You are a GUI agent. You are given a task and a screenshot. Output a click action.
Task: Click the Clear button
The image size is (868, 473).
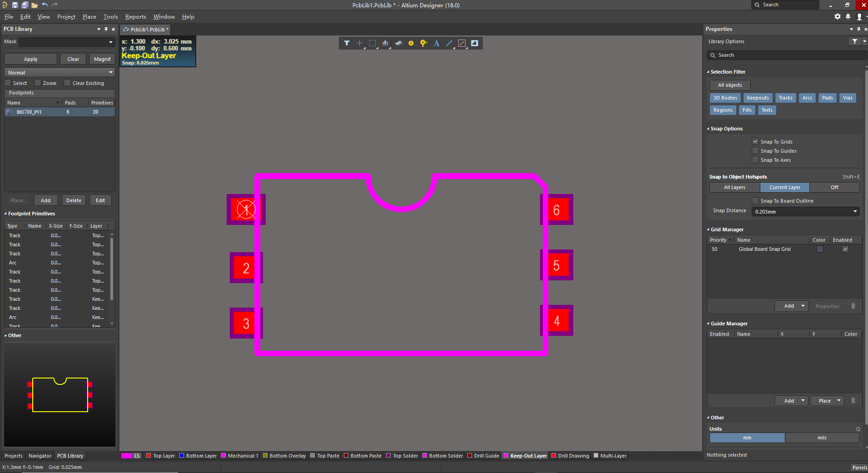(x=73, y=59)
